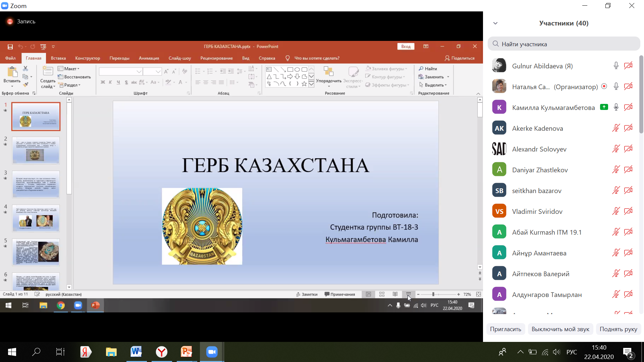Viewport: 644px width, 362px height.
Task: Toggle my microphone beside Gulnur Abildaeva
Action: (x=616, y=66)
